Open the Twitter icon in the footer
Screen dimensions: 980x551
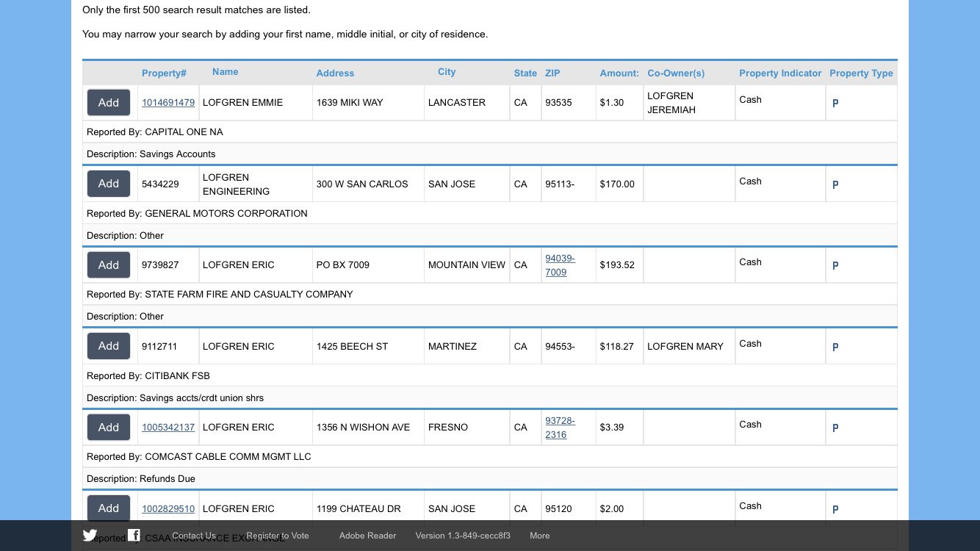click(x=90, y=536)
